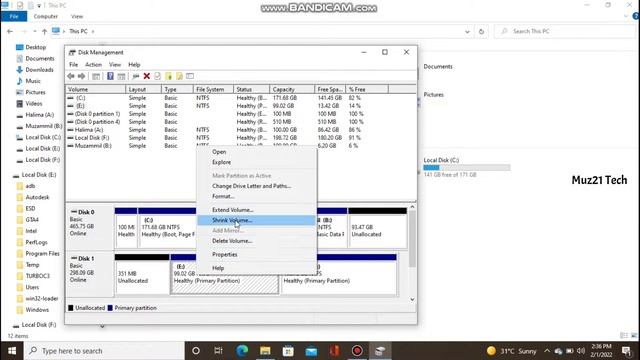Click Local Disk (C:) drive tile in Explorer
Screen dimensions: 640x360
coord(467,167)
